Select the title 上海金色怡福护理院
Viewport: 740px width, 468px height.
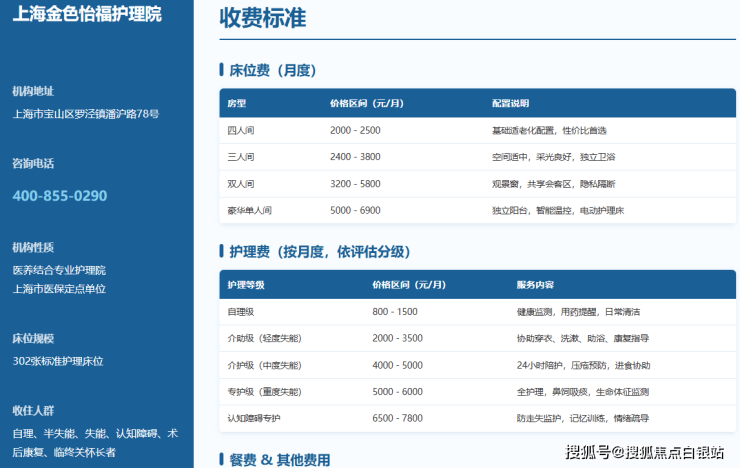(87, 14)
